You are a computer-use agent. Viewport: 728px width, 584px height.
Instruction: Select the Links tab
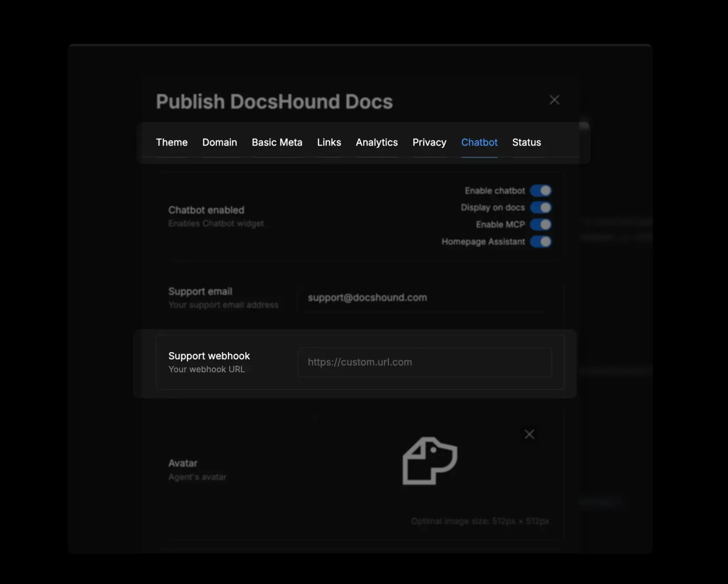329,143
